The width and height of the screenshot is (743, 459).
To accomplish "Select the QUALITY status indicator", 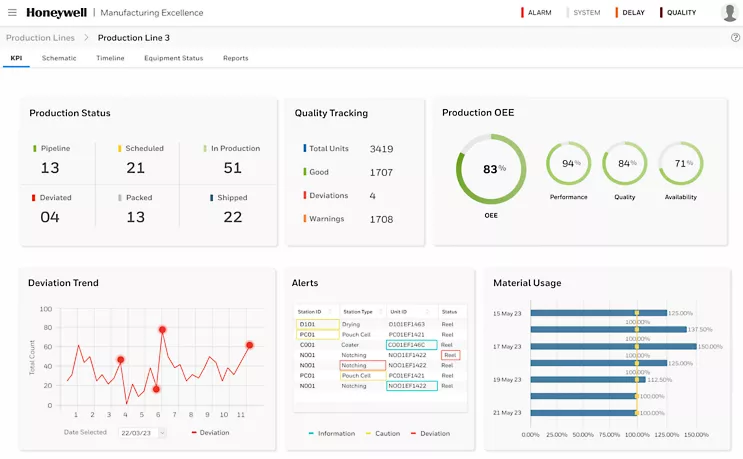I will point(678,13).
